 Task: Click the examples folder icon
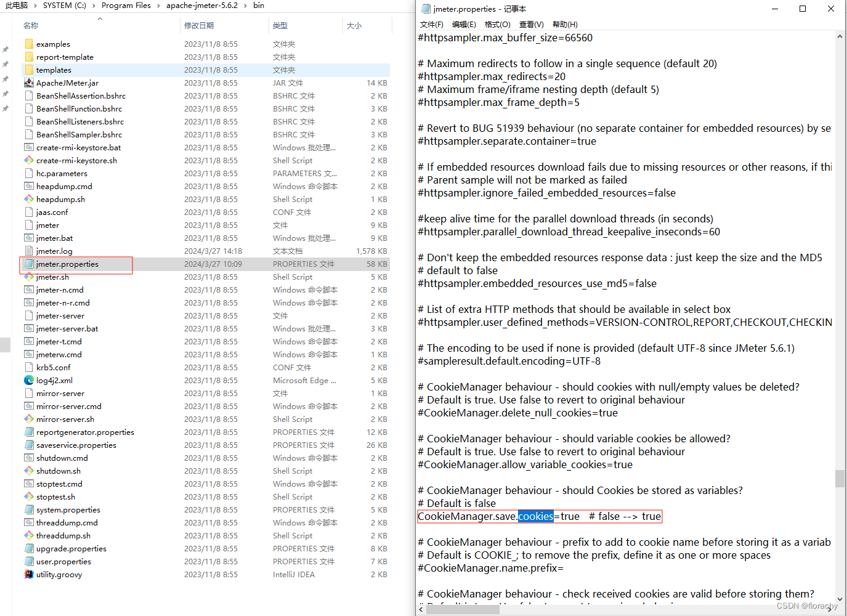click(29, 44)
